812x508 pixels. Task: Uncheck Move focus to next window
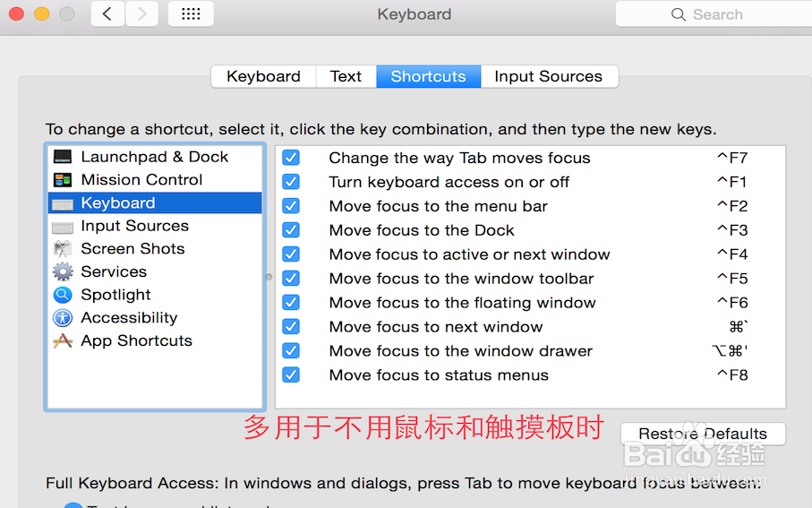click(x=291, y=327)
